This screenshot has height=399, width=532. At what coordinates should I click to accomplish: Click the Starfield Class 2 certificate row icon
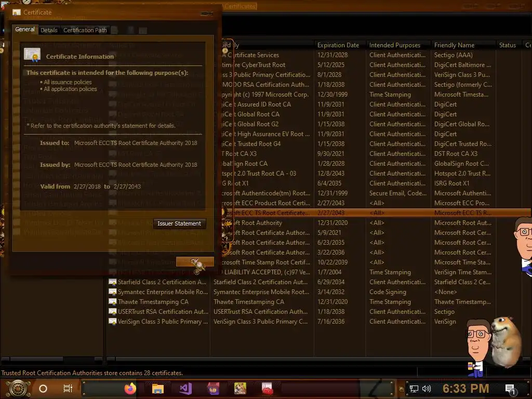(112, 282)
